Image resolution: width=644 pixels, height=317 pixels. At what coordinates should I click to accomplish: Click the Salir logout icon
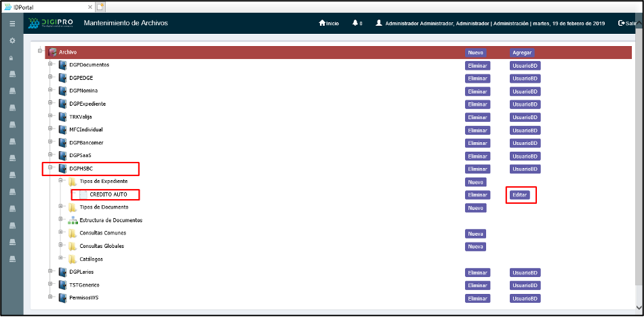click(622, 24)
